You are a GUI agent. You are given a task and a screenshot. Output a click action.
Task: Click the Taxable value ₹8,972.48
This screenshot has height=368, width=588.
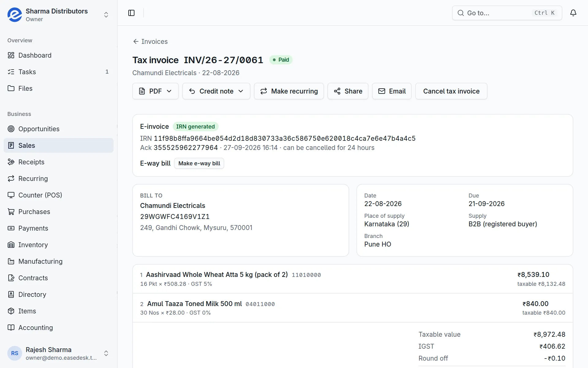click(x=549, y=334)
